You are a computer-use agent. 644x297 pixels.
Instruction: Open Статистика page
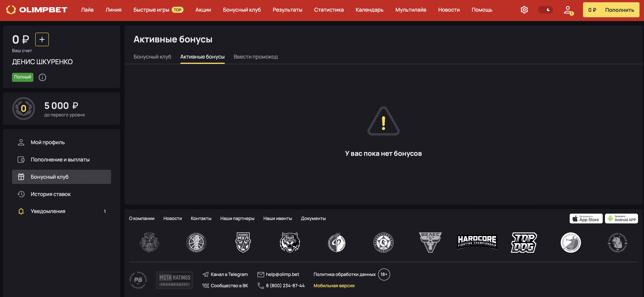click(x=329, y=10)
